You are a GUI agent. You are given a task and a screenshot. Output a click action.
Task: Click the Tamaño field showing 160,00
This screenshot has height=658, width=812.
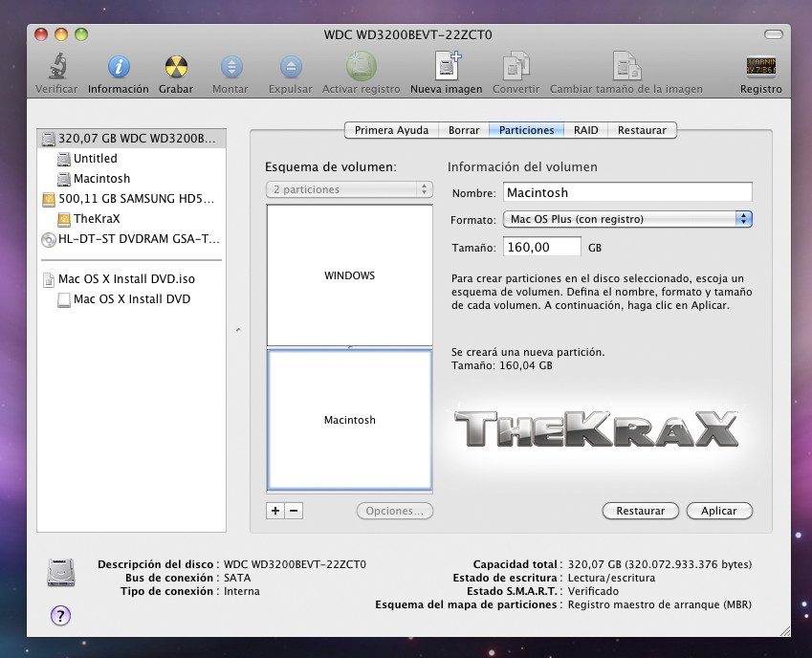(x=542, y=247)
